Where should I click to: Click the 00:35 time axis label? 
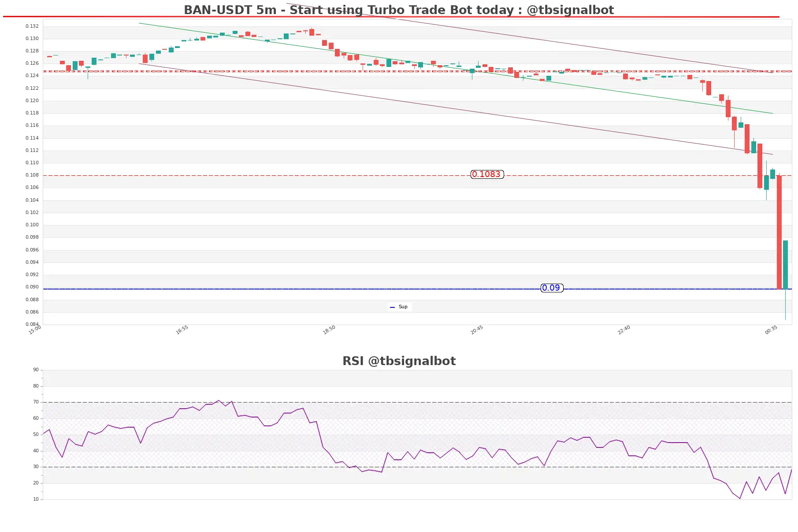pyautogui.click(x=771, y=330)
